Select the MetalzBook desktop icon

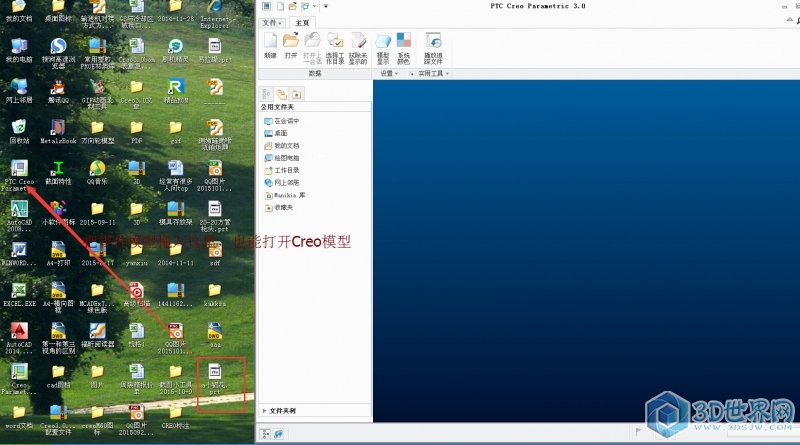[58, 132]
